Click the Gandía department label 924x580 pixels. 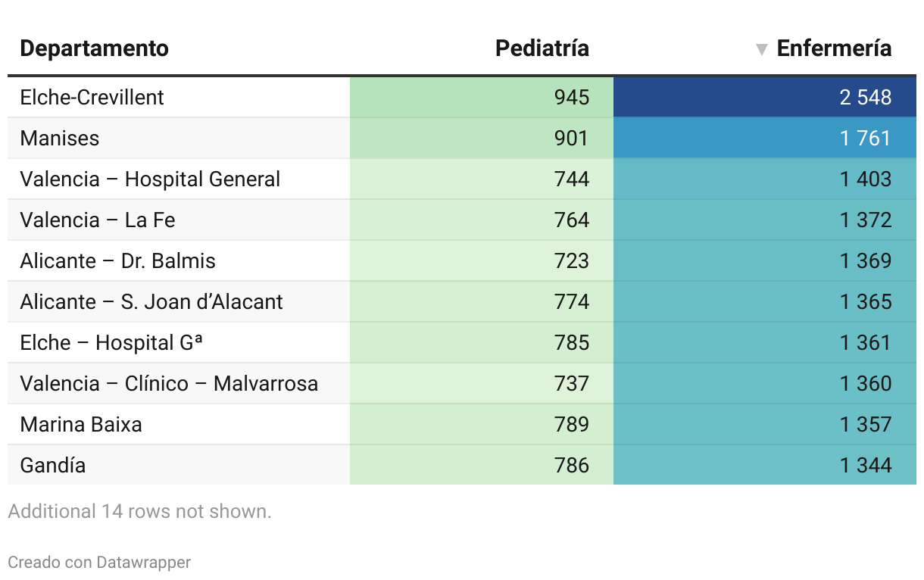pyautogui.click(x=53, y=465)
